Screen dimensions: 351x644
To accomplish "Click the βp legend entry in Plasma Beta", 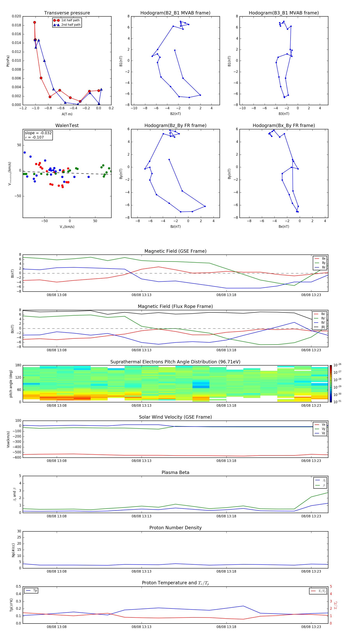I will (x=320, y=480).
